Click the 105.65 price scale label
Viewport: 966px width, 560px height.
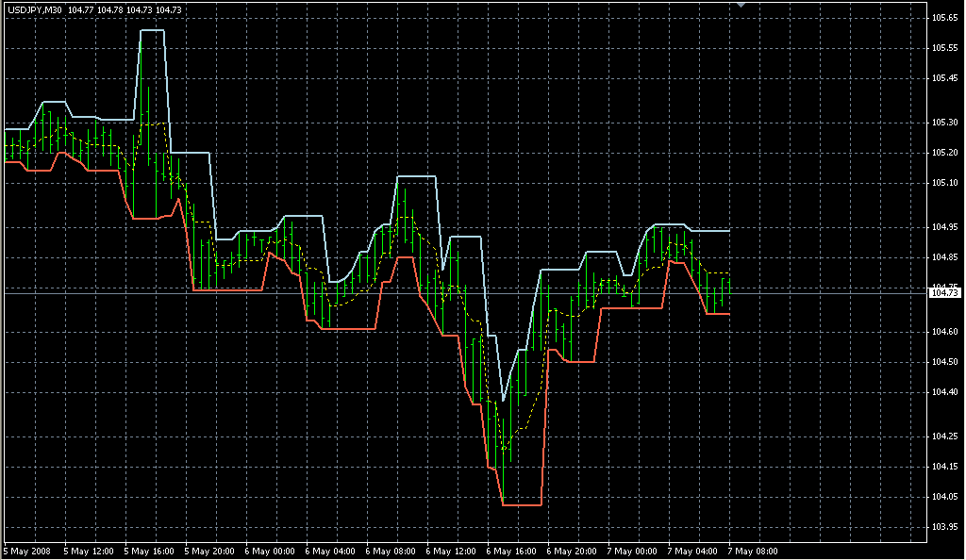click(944, 18)
